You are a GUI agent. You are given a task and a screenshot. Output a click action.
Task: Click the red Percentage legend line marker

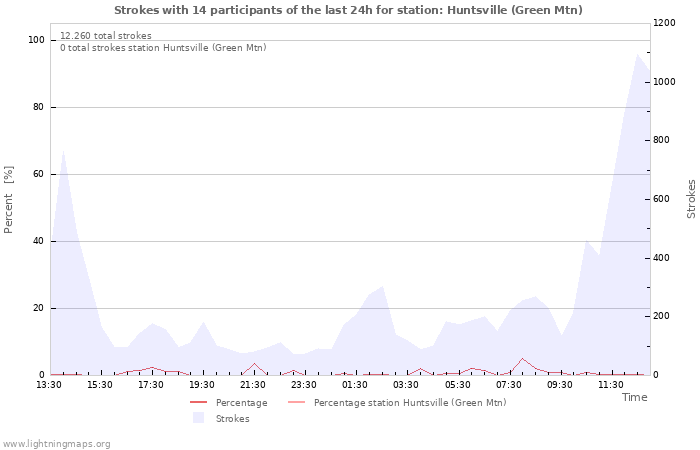tap(198, 403)
